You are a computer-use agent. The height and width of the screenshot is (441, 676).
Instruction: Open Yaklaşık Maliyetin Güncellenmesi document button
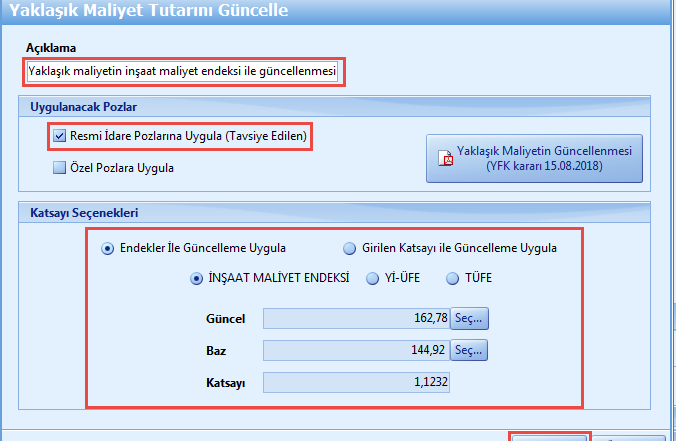535,158
